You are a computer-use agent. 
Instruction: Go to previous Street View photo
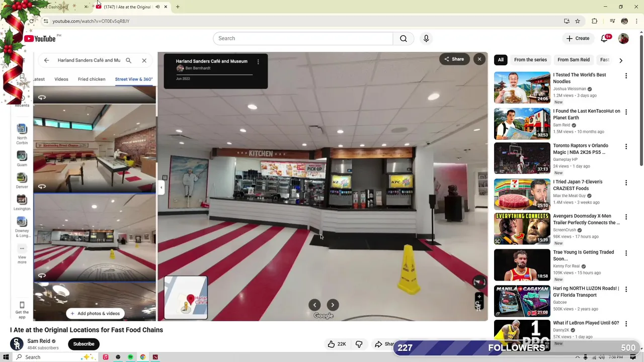pyautogui.click(x=314, y=305)
